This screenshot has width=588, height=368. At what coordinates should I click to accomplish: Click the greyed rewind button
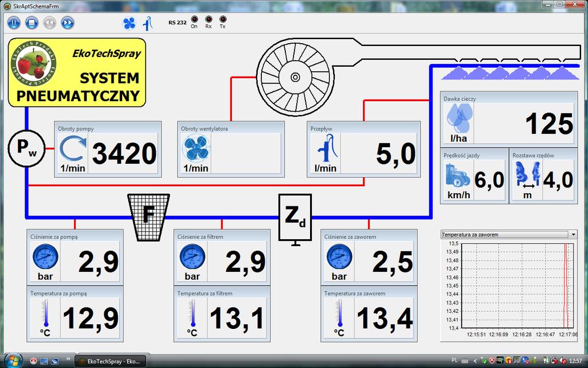[50, 23]
